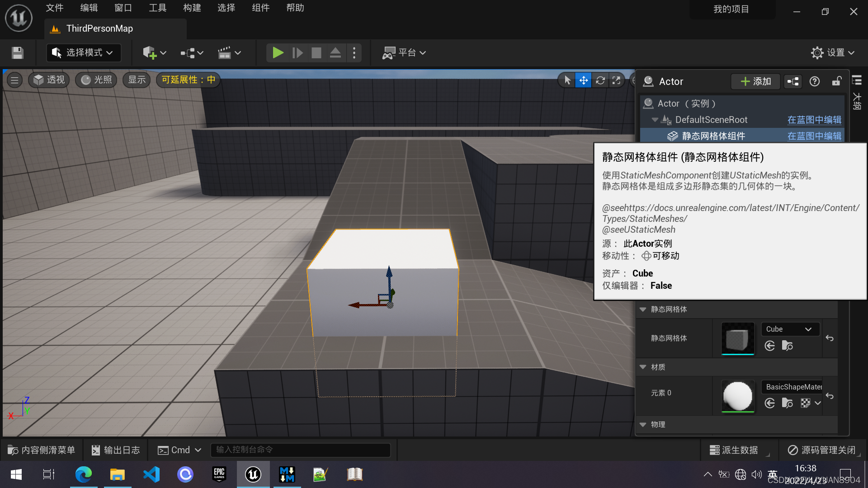Open Epic Games Launcher from taskbar

pos(219,474)
